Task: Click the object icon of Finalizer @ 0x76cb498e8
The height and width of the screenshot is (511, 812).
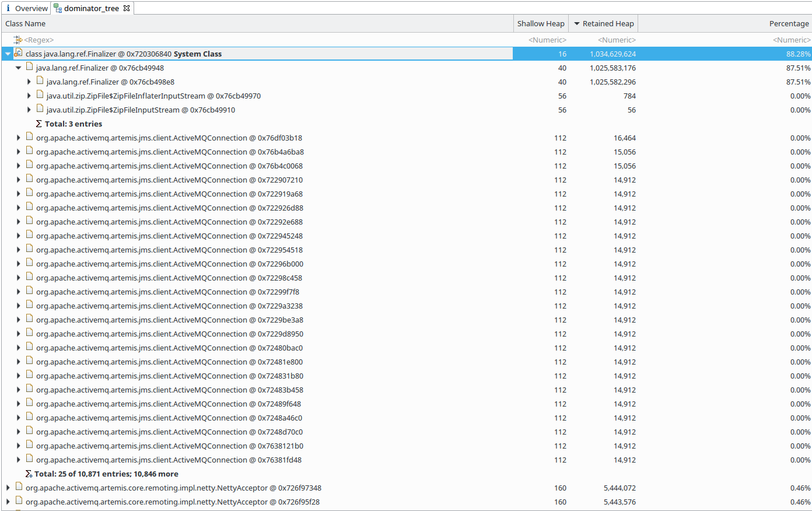Action: point(40,81)
